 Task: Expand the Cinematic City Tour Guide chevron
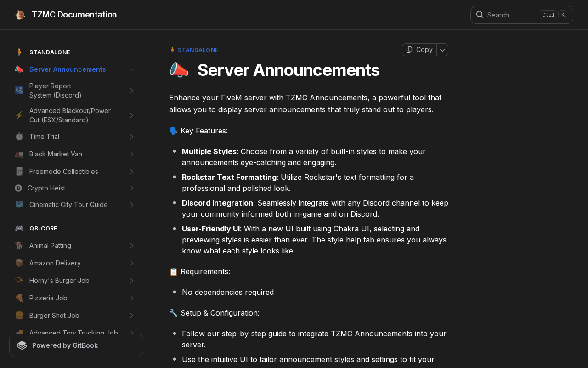pyautogui.click(x=131, y=205)
